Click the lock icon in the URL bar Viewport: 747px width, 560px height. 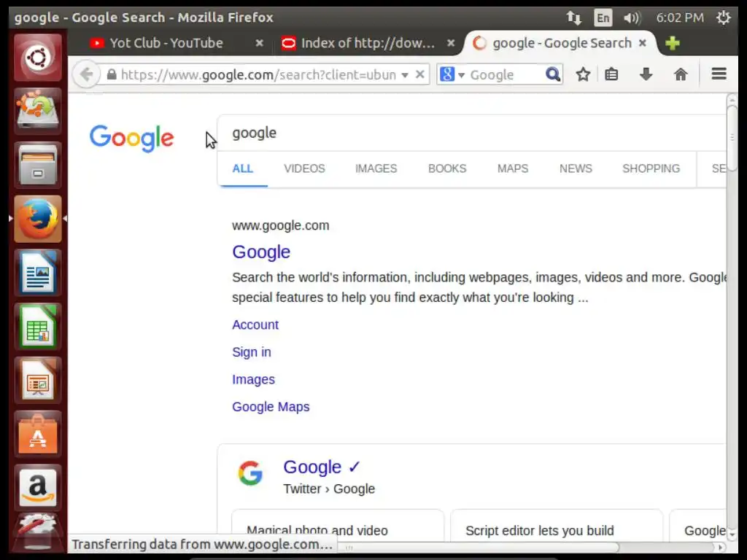(112, 74)
